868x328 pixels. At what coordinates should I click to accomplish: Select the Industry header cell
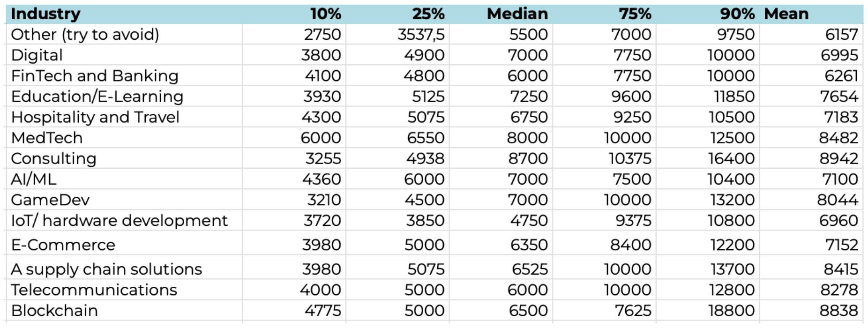click(x=124, y=14)
